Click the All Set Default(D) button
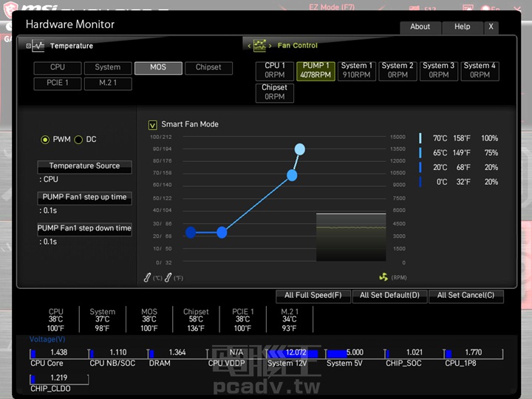The height and width of the screenshot is (399, 532). (389, 296)
